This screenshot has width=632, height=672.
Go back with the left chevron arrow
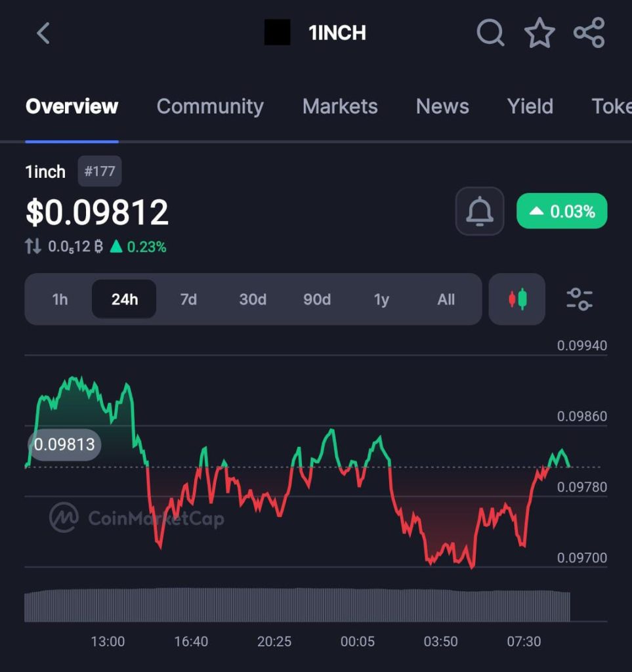pos(43,33)
